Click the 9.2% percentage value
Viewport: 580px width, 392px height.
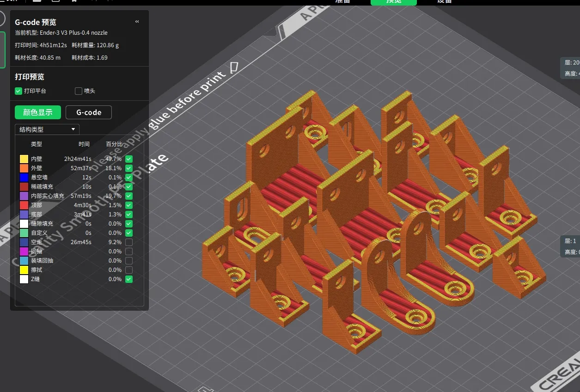115,242
